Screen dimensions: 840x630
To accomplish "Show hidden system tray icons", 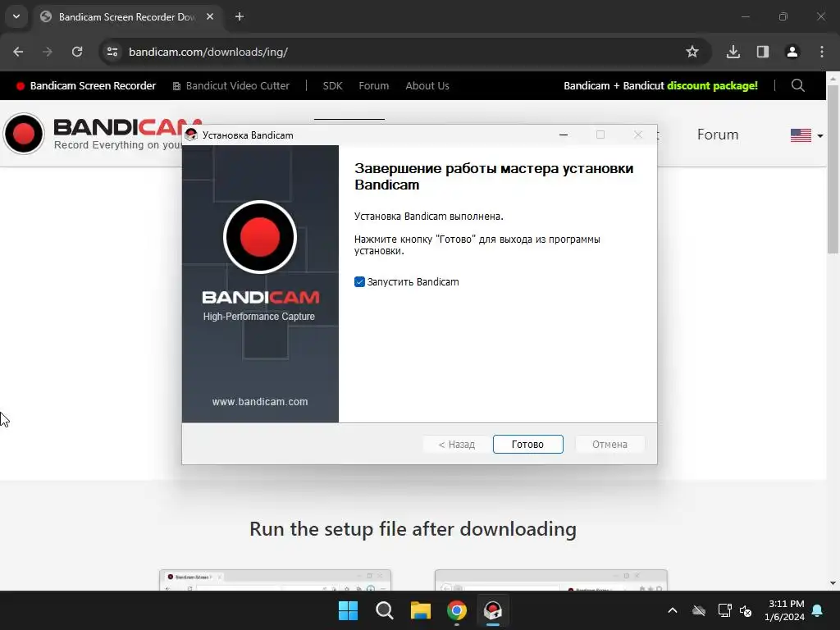I will (673, 610).
